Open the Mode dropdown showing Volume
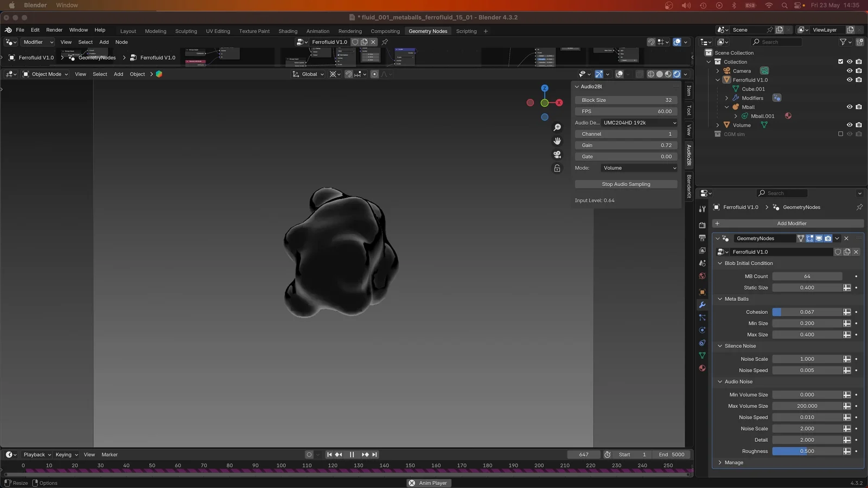The width and height of the screenshot is (868, 488). [639, 168]
